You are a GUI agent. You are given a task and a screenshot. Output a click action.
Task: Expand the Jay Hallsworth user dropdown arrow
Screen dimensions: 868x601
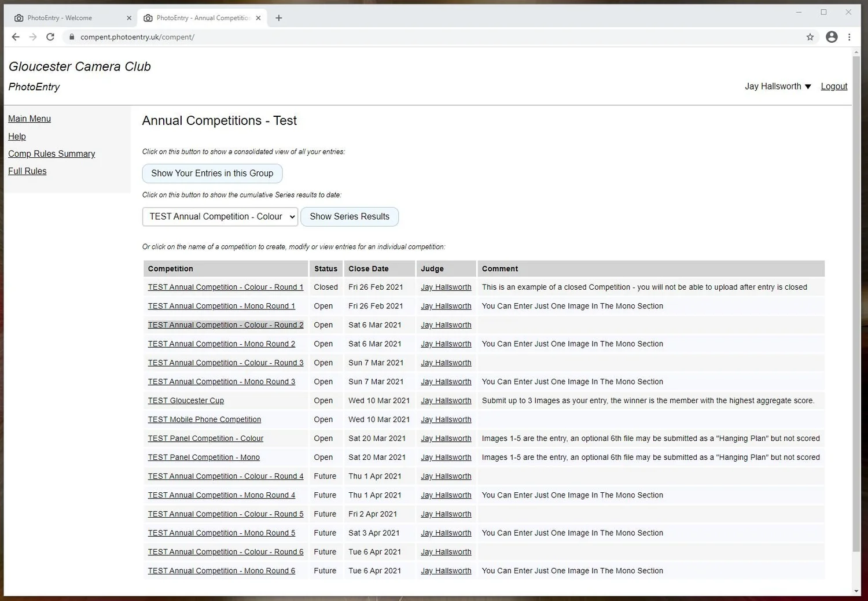point(808,87)
